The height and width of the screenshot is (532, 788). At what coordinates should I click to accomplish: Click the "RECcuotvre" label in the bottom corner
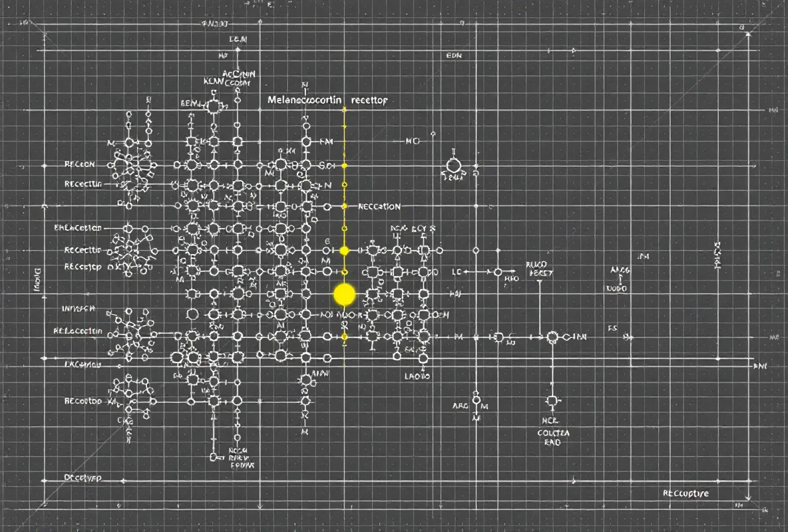pyautogui.click(x=686, y=493)
